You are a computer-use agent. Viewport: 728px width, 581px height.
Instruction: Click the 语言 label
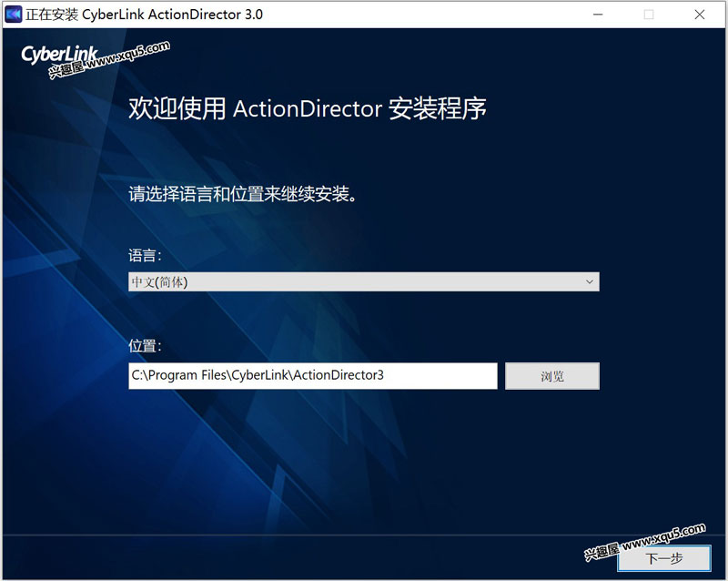pos(145,255)
